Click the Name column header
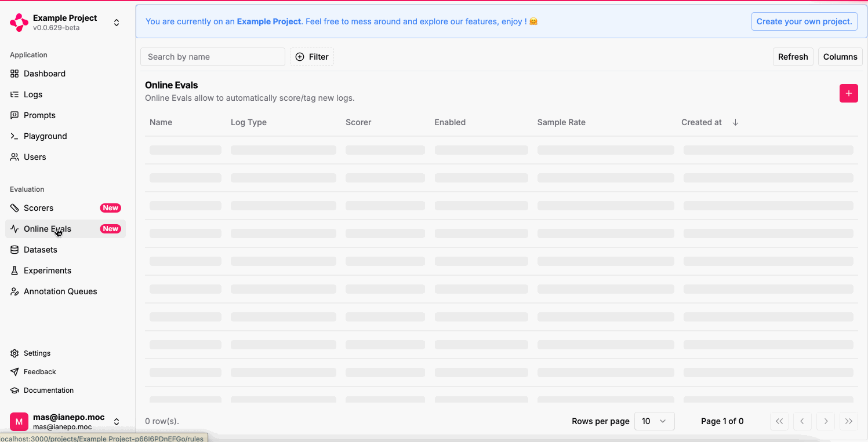Image resolution: width=868 pixels, height=442 pixels. pyautogui.click(x=161, y=122)
